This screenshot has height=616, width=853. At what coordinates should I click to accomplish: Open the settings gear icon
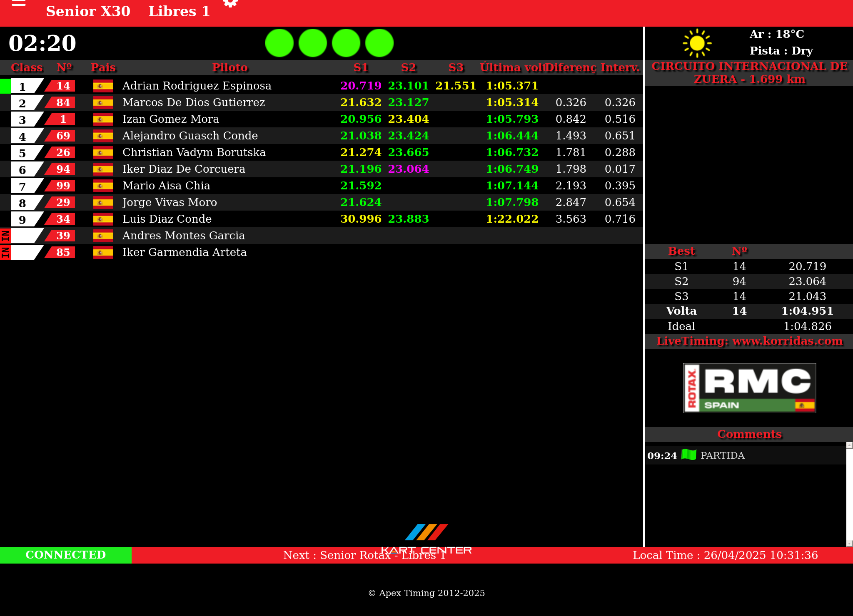(x=230, y=3)
